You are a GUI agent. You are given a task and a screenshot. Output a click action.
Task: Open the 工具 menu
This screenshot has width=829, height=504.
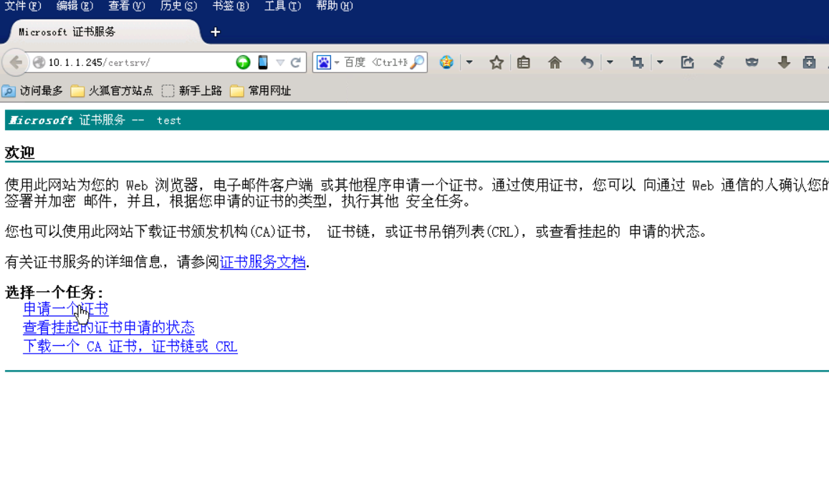[283, 6]
